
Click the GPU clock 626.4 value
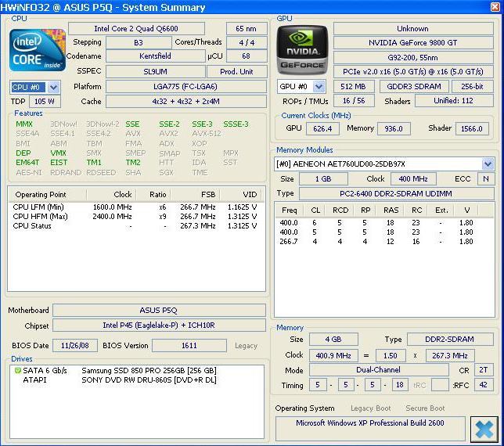322,129
